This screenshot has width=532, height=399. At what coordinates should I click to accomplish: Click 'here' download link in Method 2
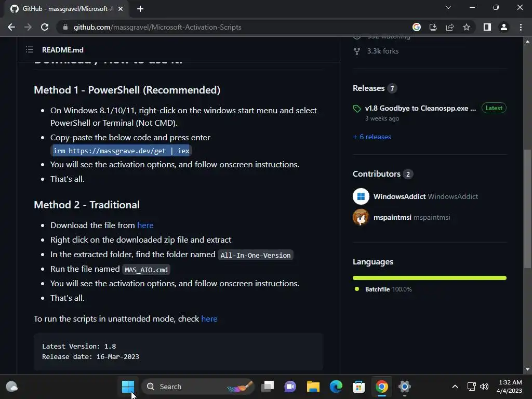[x=145, y=225]
